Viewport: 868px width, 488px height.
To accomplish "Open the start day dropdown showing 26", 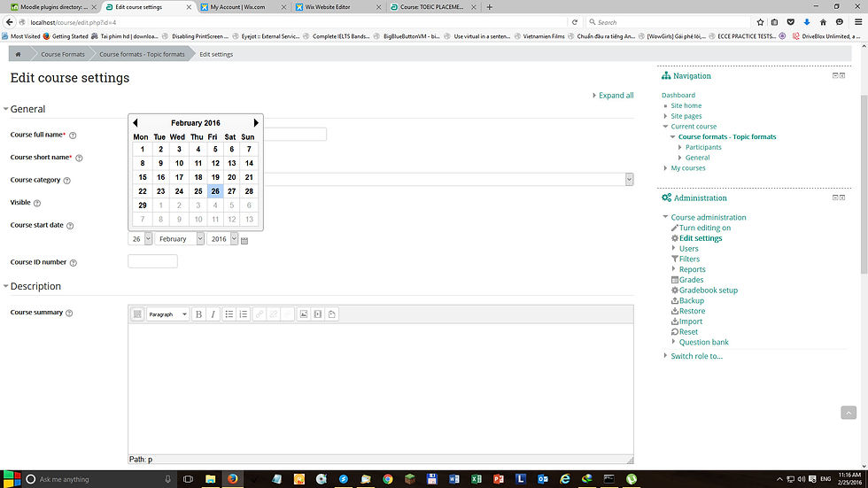I will click(140, 239).
